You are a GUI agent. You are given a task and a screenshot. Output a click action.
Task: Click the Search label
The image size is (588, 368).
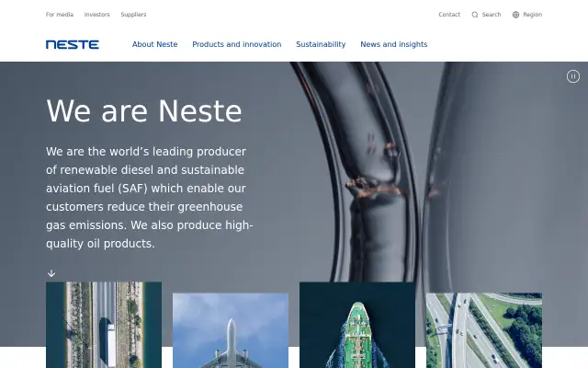pos(492,15)
